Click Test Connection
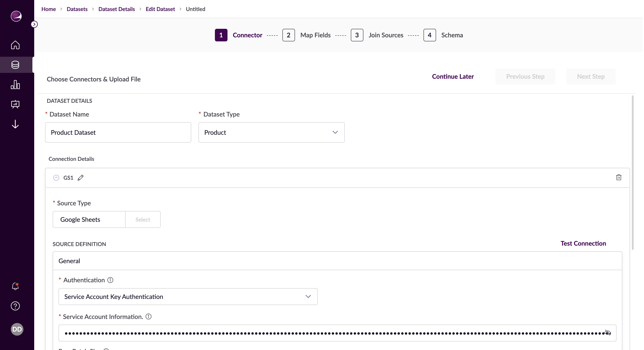The image size is (644, 350). tap(583, 243)
